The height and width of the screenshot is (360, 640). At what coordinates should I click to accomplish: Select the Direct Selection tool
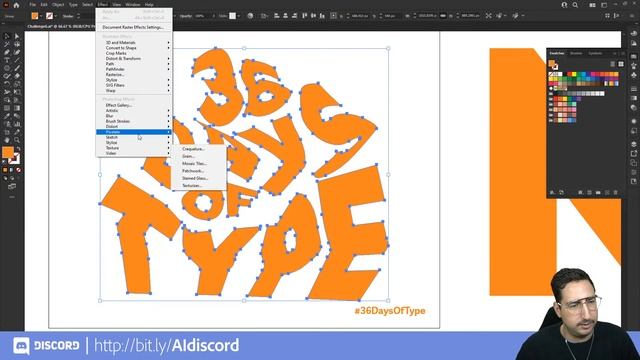17,36
